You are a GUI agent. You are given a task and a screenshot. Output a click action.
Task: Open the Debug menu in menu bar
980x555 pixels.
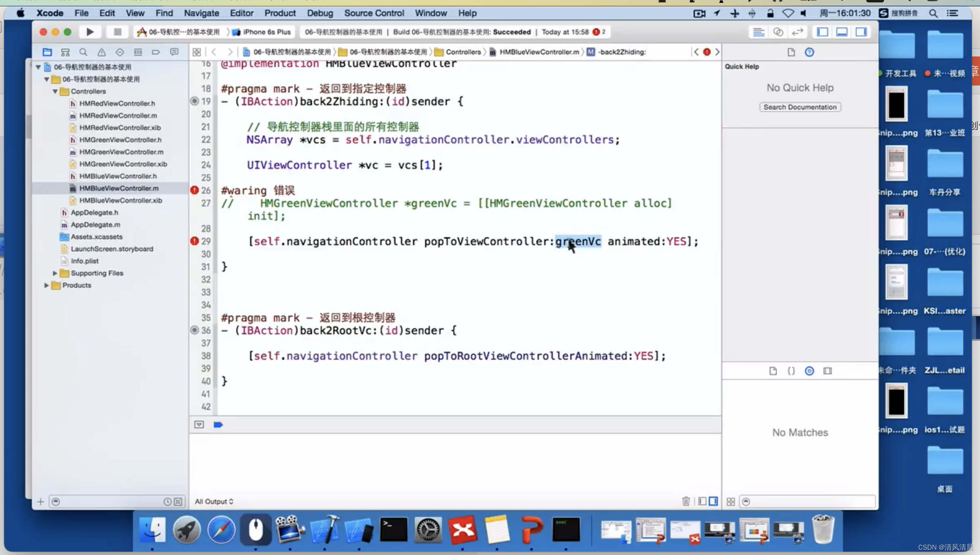320,12
